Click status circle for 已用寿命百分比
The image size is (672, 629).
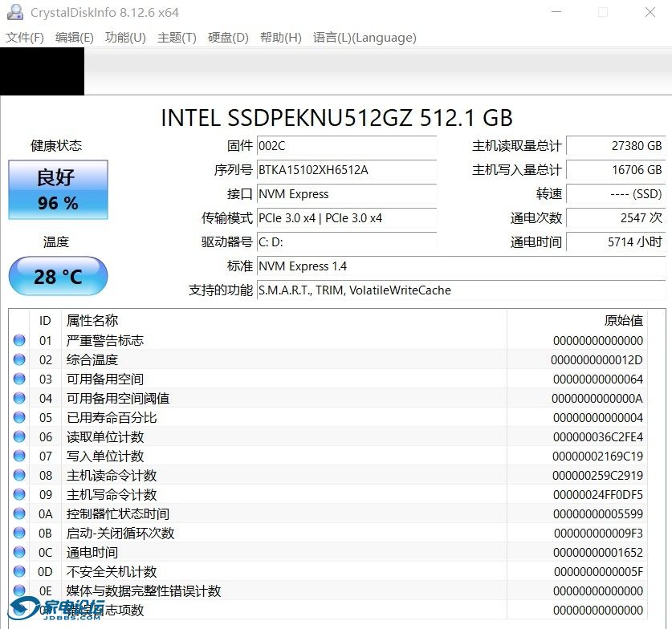19,417
